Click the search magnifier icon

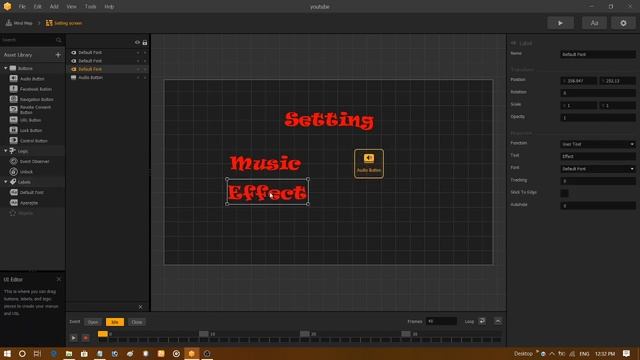pos(59,40)
